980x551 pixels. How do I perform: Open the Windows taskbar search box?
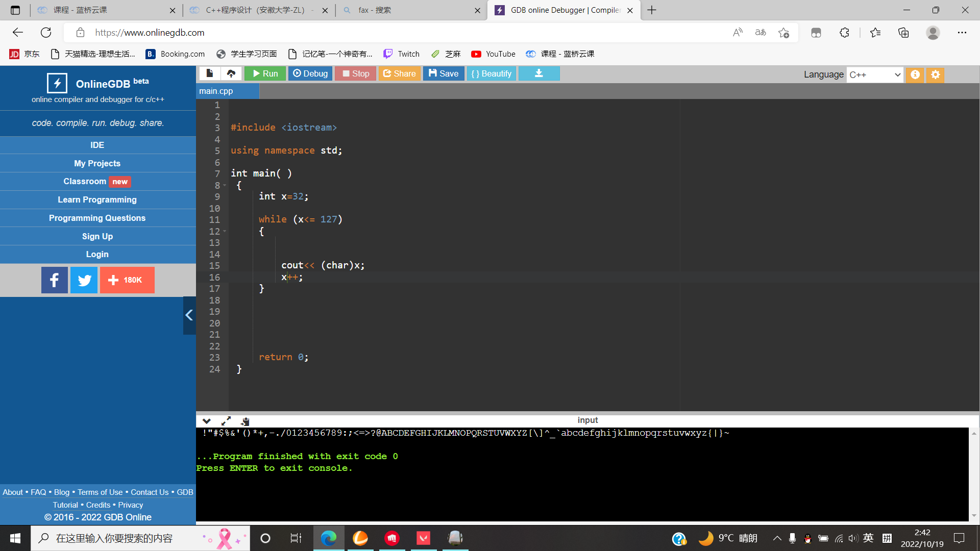click(140, 538)
